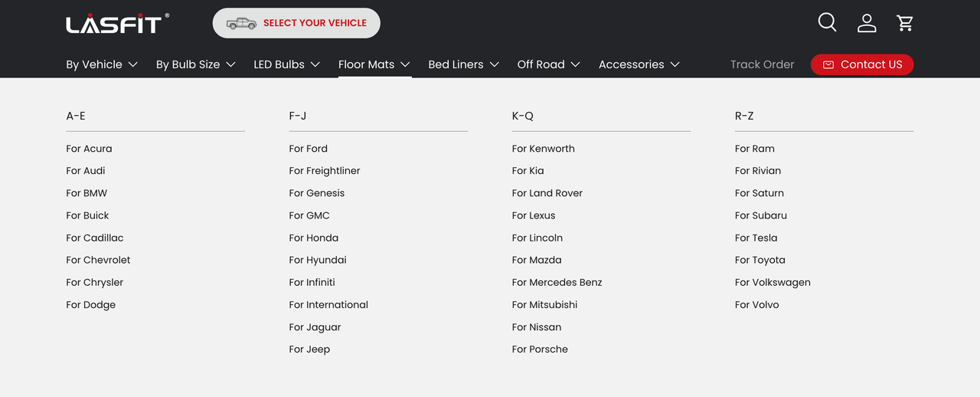The image size is (980, 397).
Task: Click the F-J column heading
Action: click(298, 116)
